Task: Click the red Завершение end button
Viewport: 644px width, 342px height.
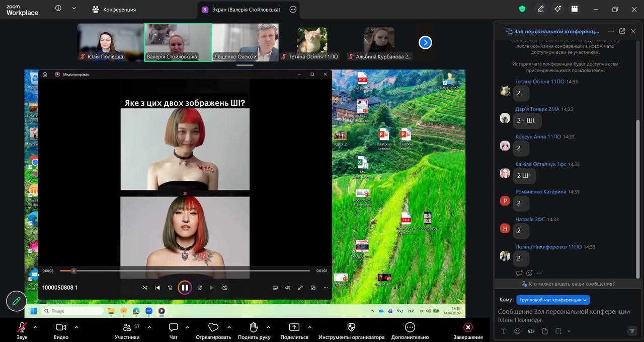Action: pyautogui.click(x=468, y=327)
